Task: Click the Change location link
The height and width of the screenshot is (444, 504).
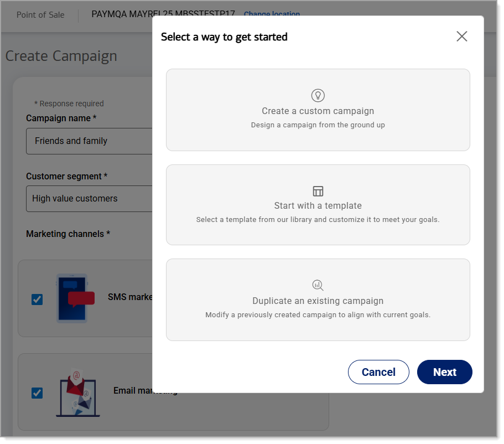Action: tap(272, 14)
